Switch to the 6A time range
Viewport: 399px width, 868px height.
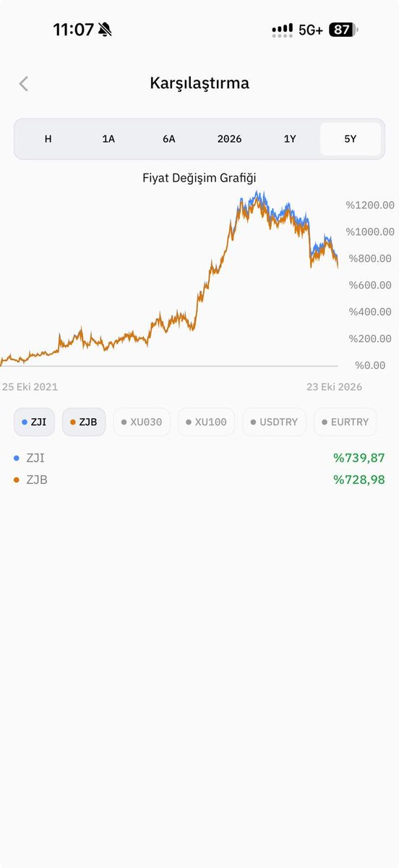click(169, 139)
